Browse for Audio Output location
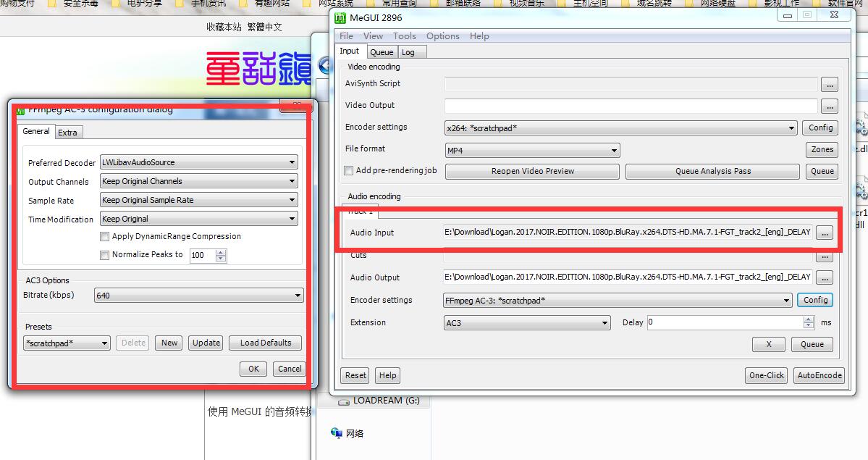Screen dimensions: 868x460 [x=825, y=277]
